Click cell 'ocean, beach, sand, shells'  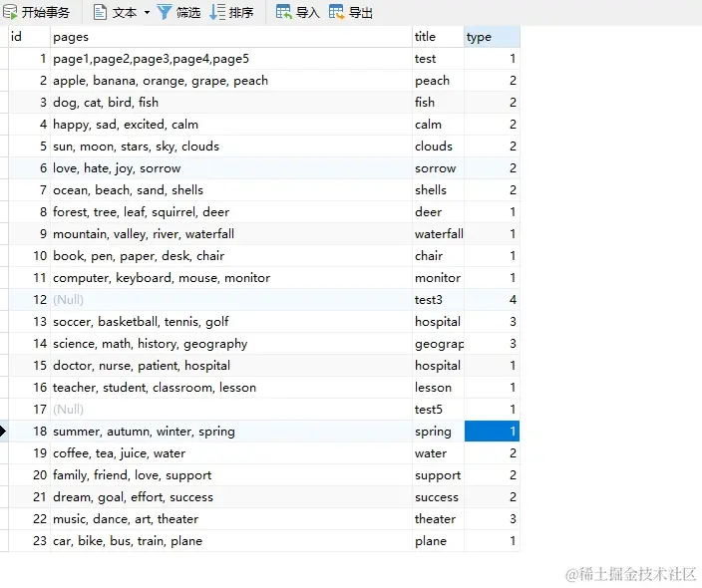pyautogui.click(x=231, y=190)
